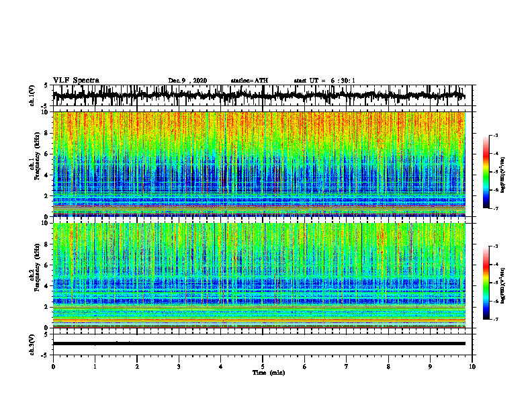The image size is (532, 411).
Task: Click time axis tick label "4"
Action: pyautogui.click(x=220, y=367)
